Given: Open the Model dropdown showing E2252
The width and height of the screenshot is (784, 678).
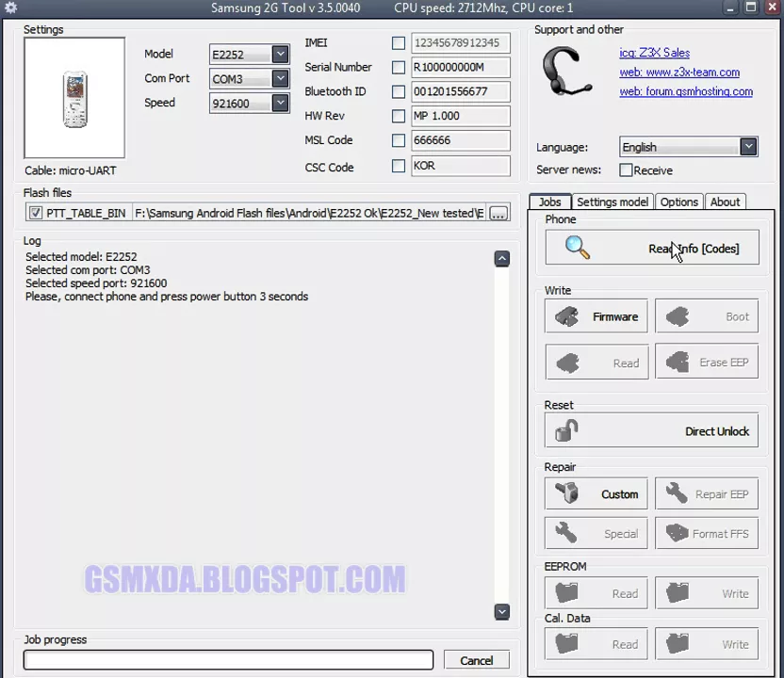Looking at the screenshot, I should point(281,54).
